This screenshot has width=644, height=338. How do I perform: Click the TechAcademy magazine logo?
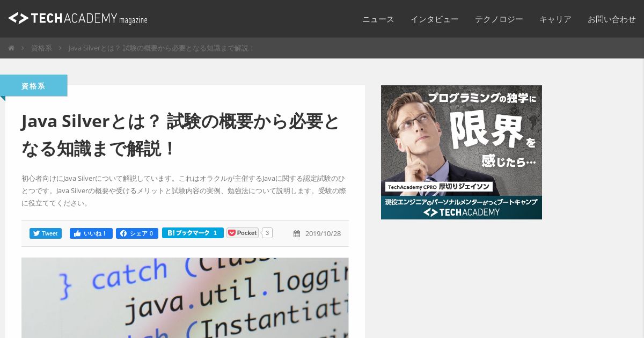(x=78, y=18)
